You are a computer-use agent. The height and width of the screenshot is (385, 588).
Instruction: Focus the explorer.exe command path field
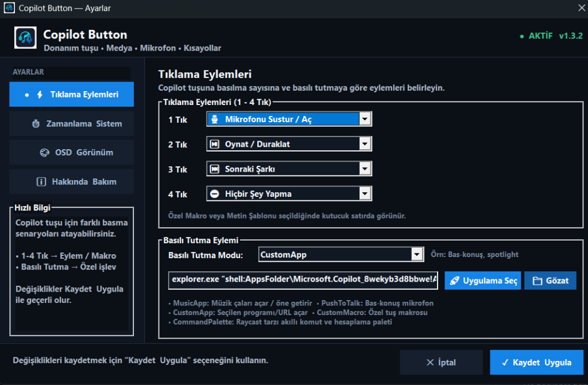pos(303,280)
